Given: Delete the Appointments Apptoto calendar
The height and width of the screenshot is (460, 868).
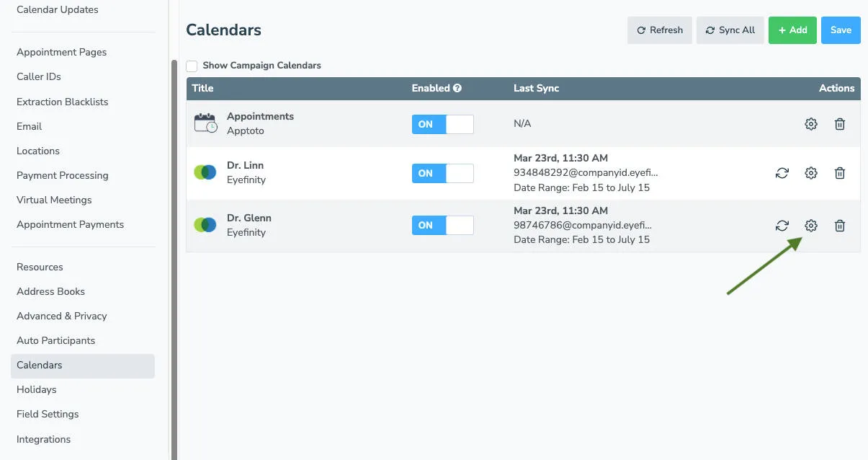Looking at the screenshot, I should pos(840,124).
